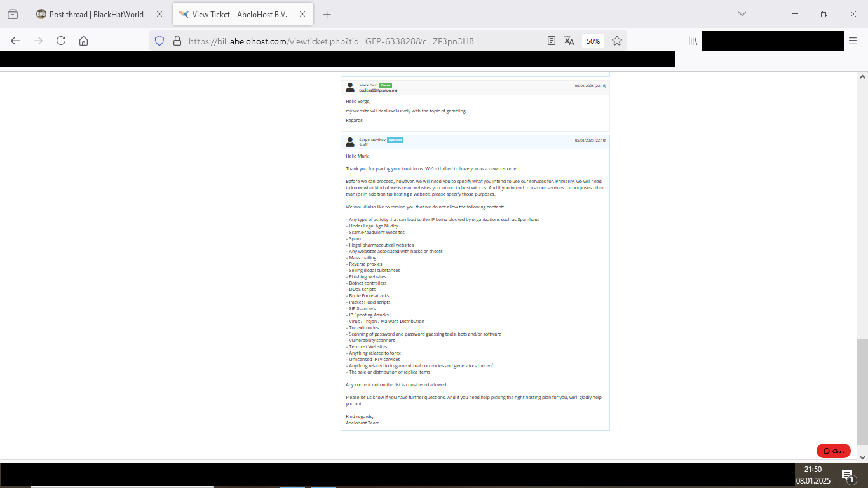Click the 'SIP Scanners' list line
Screen dimensions: 868x488
[x=361, y=309]
